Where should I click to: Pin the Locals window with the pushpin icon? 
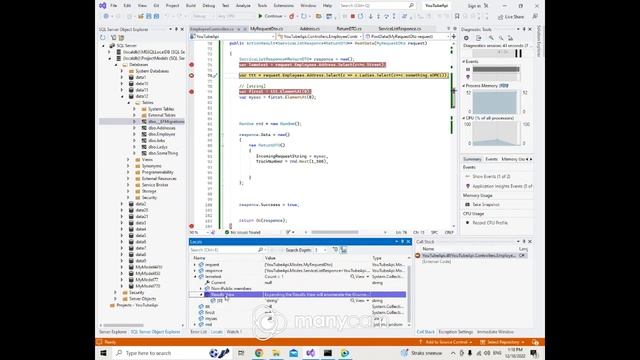[x=402, y=242]
